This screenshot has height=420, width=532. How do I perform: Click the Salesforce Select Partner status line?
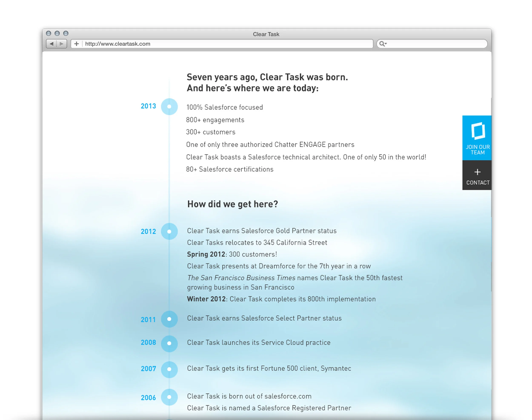[x=264, y=318]
